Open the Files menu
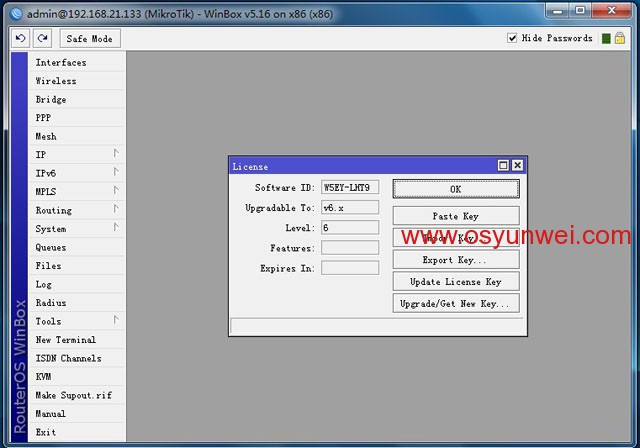Viewport: 640px width, 448px height. pyautogui.click(x=77, y=266)
